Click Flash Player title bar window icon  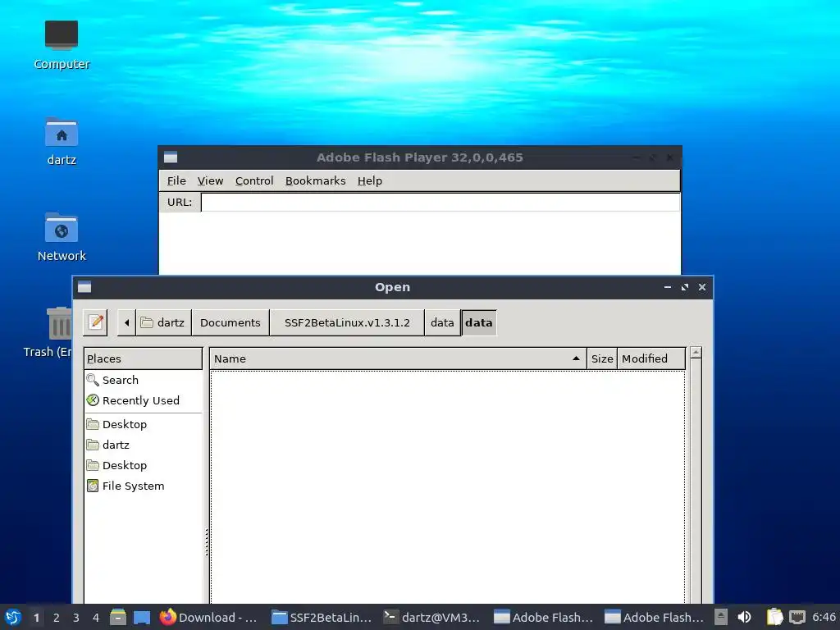point(171,157)
